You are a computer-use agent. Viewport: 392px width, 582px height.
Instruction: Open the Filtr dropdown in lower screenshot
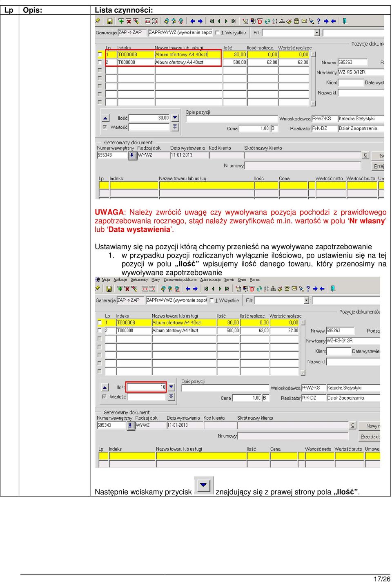306,300
